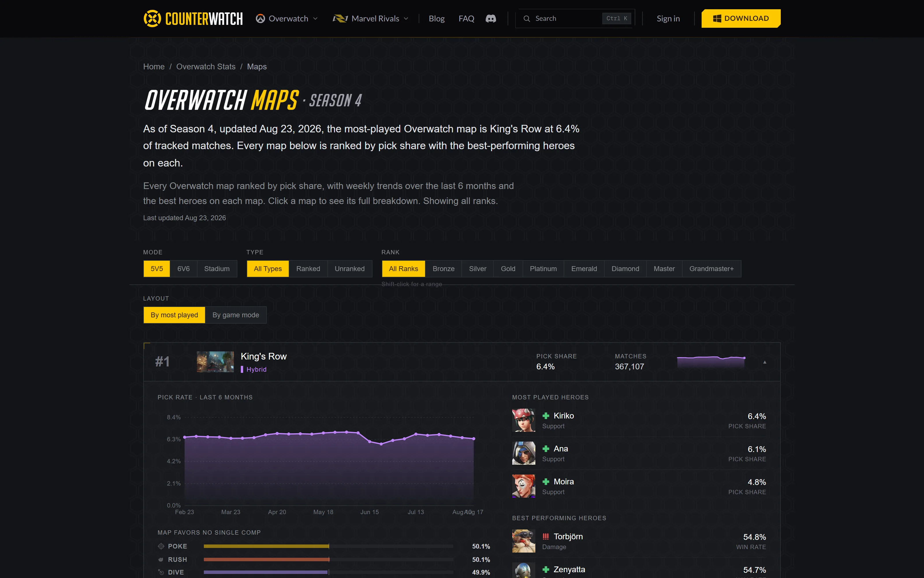924x578 pixels.
Task: Click the Kiriko support role icon
Action: tap(546, 416)
